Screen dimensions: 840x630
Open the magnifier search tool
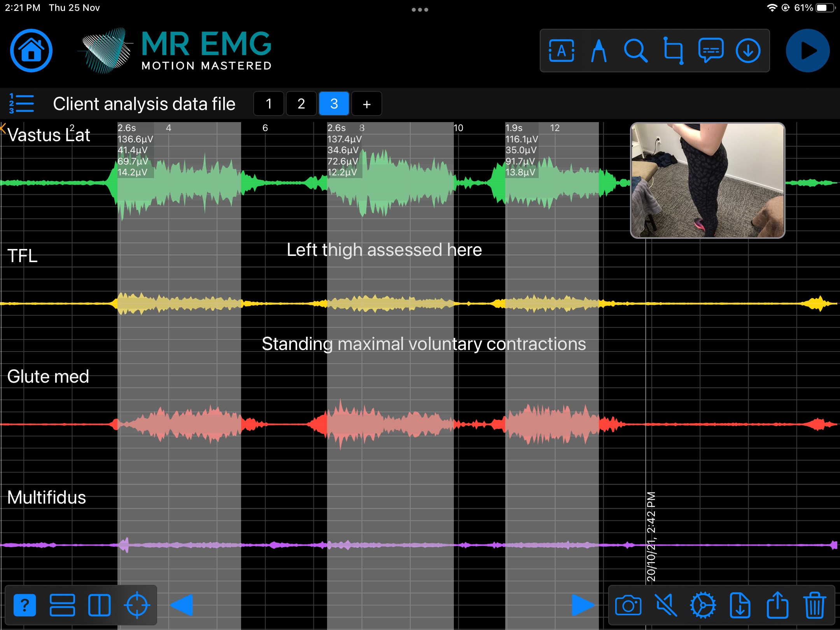pyautogui.click(x=635, y=51)
